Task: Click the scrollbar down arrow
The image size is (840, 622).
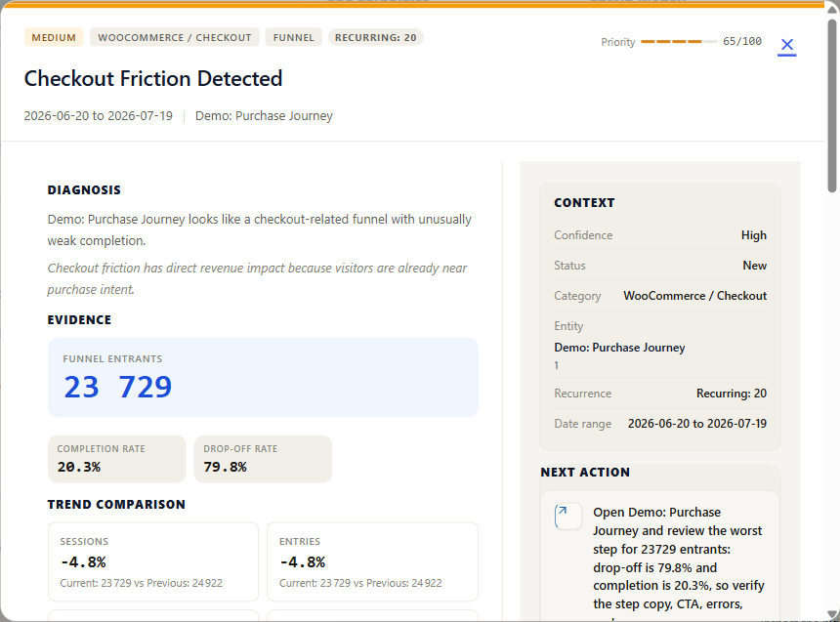Action: 832,614
